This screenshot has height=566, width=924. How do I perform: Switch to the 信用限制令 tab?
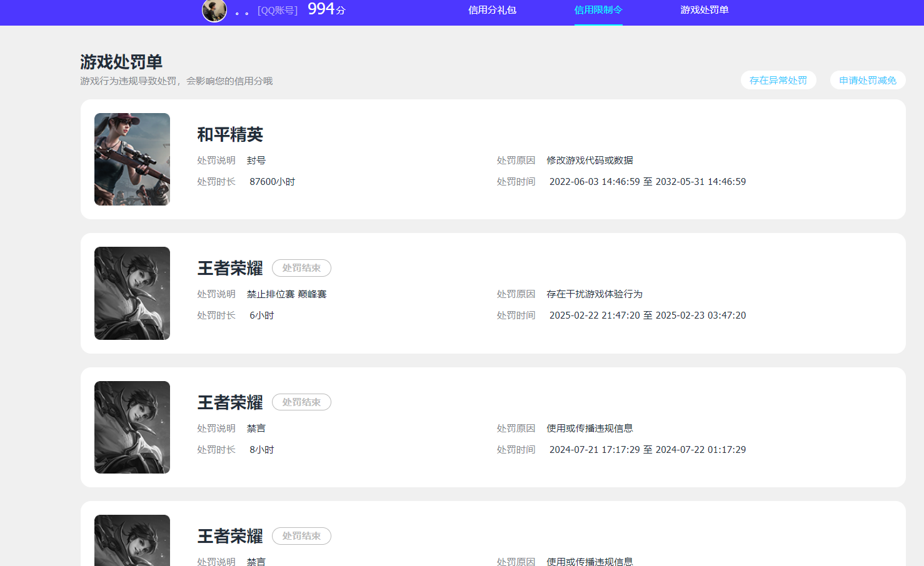[x=598, y=10]
